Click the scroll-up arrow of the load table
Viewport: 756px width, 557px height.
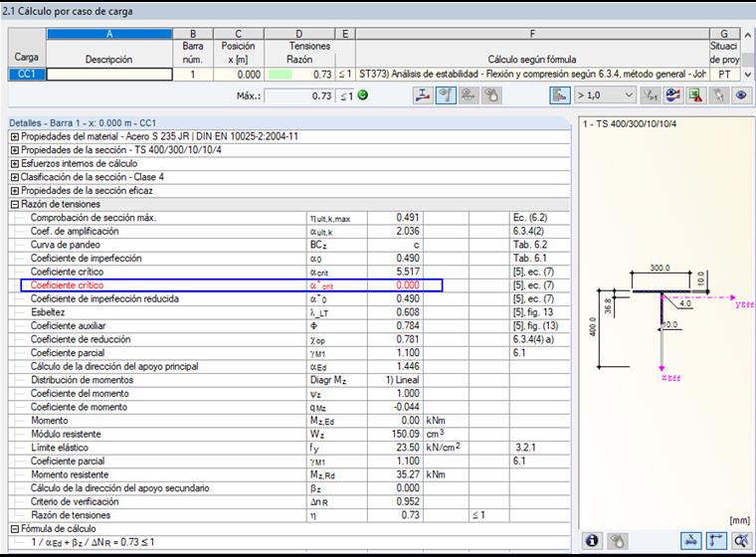(x=747, y=35)
